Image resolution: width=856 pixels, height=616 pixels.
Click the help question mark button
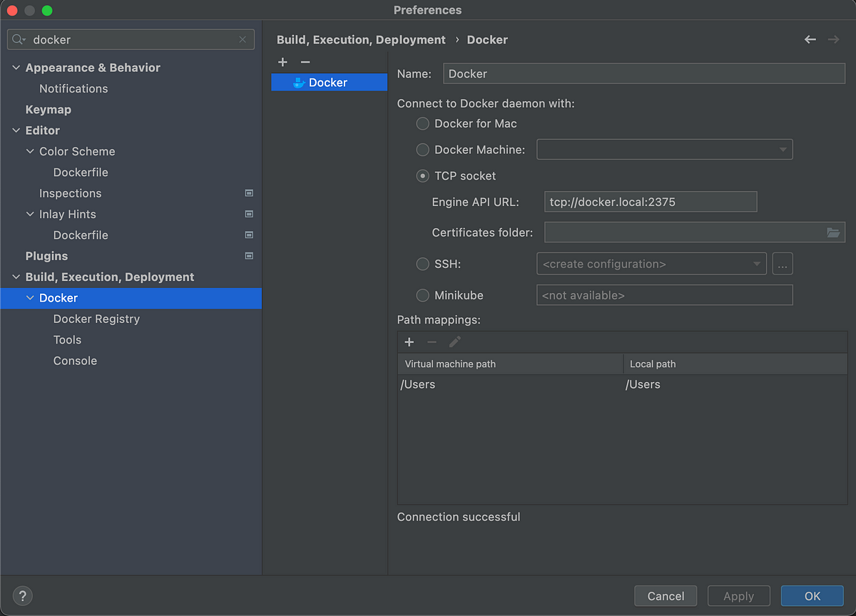[x=23, y=596]
